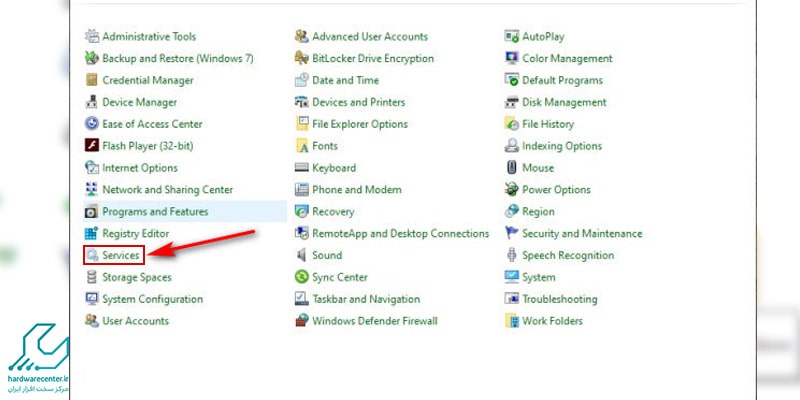Image resolution: width=800 pixels, height=400 pixels.
Task: Click the Phone and Modem icon
Action: click(x=302, y=190)
